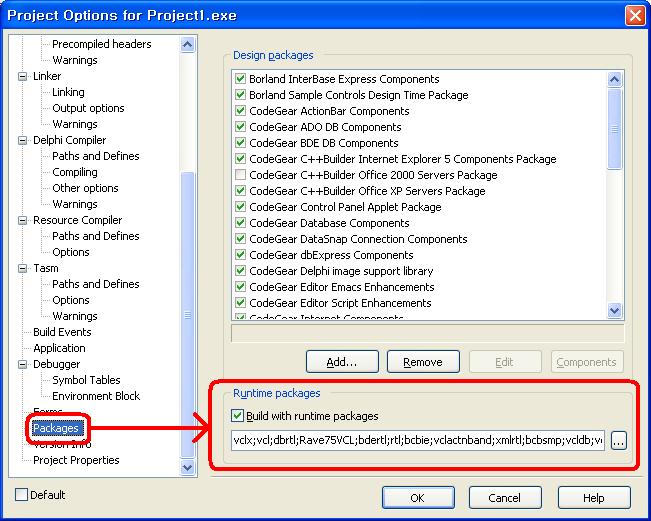Uncheck Build with runtime packages

[238, 416]
